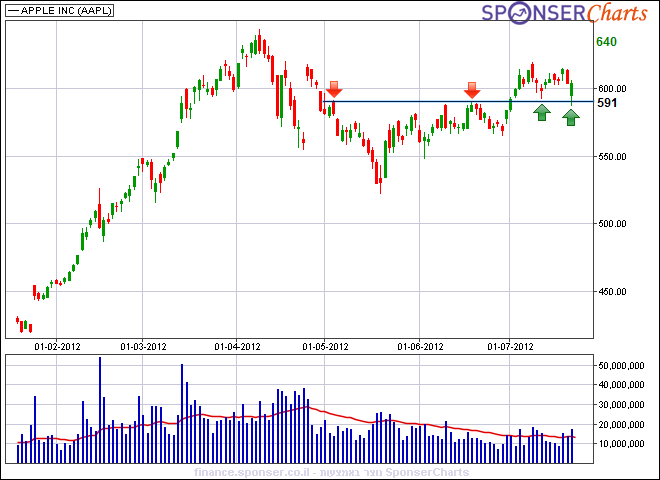Viewport: 660px width, 480px height.
Task: Click the 01-06-2012 date label
Action: 420,347
